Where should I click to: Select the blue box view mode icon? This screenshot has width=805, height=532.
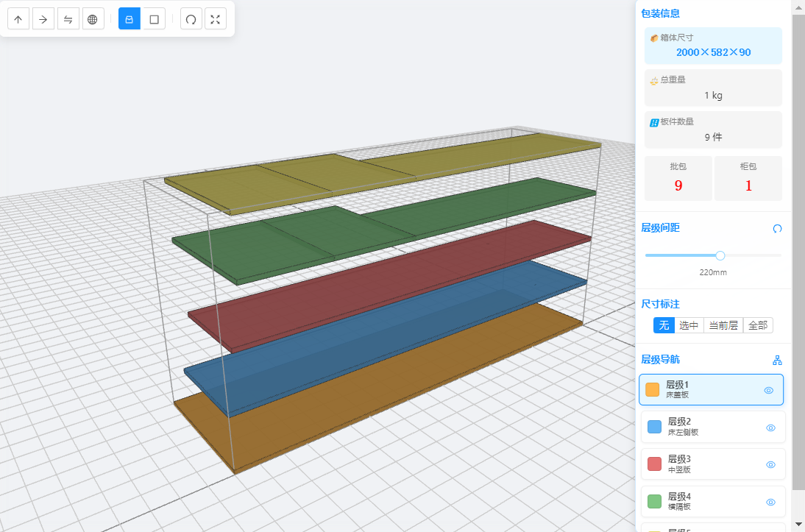(x=130, y=20)
